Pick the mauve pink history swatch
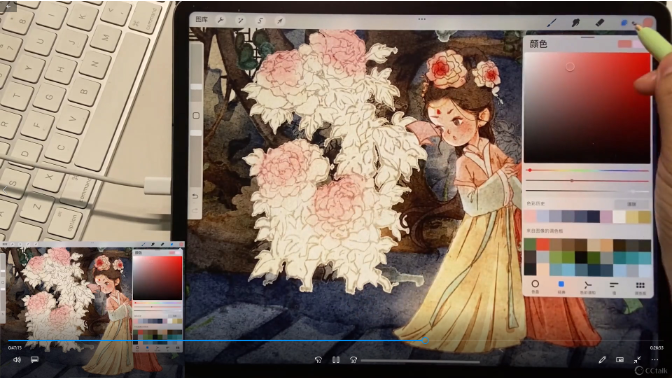This screenshot has width=672, height=378. click(x=606, y=216)
